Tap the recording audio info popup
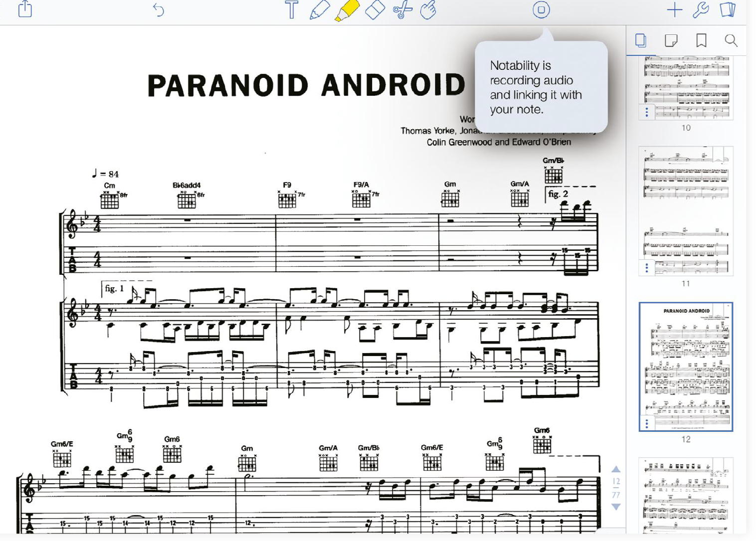The width and height of the screenshot is (756, 541). click(x=541, y=87)
